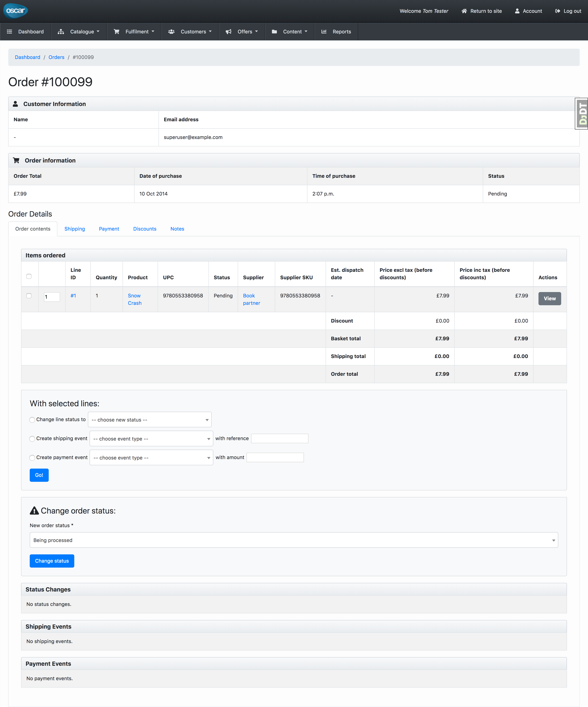Select the Create shipping event radio
Screen dimensions: 588x707
(32, 439)
